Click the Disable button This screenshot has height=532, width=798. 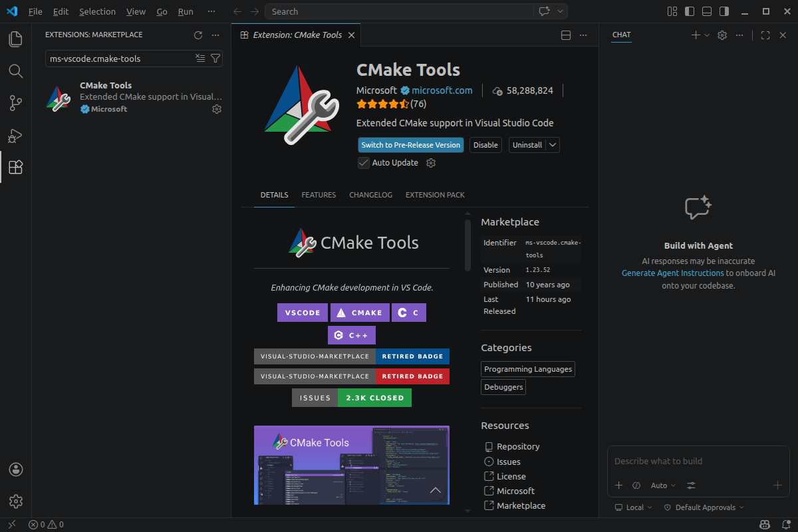(x=485, y=145)
